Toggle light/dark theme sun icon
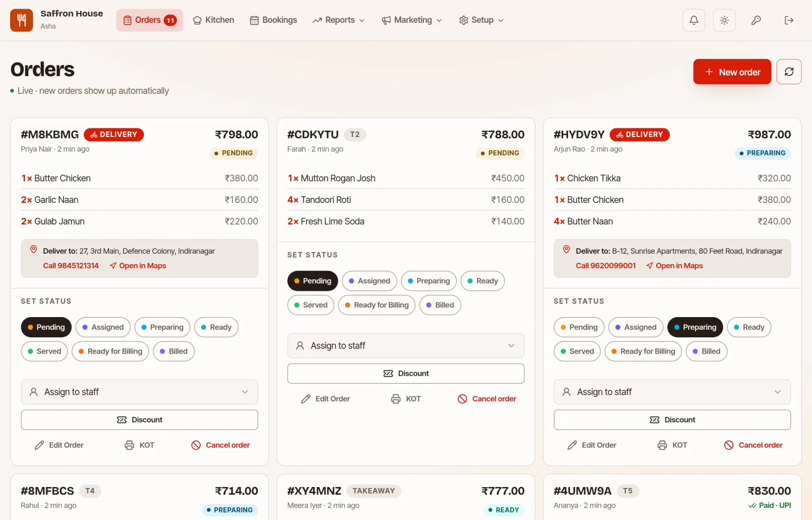The image size is (812, 520). pyautogui.click(x=724, y=20)
